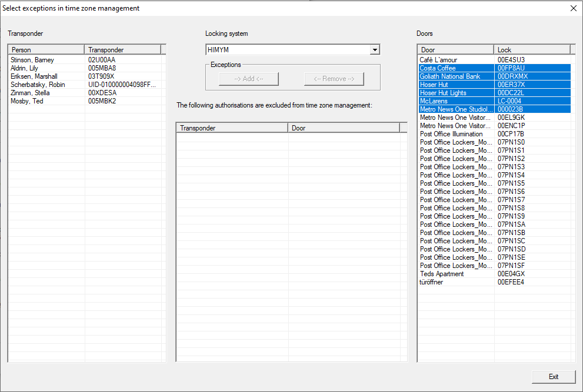583x392 pixels.
Task: Pick Zinman, Stella in person list
Action: pos(29,93)
